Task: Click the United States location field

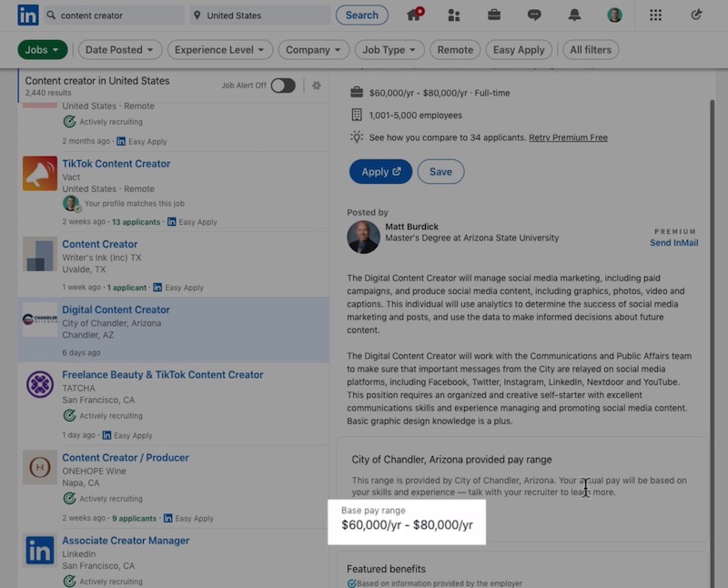Action: [x=260, y=15]
